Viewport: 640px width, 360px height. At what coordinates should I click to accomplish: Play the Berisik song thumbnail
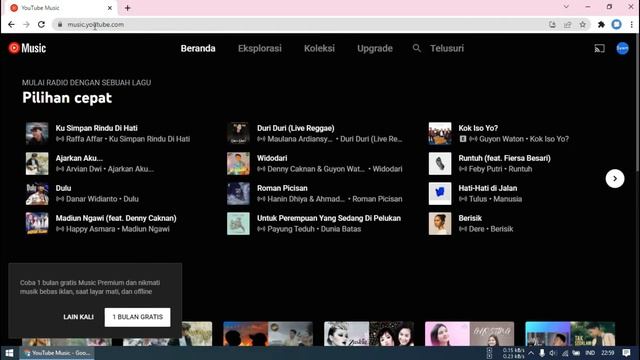point(440,223)
